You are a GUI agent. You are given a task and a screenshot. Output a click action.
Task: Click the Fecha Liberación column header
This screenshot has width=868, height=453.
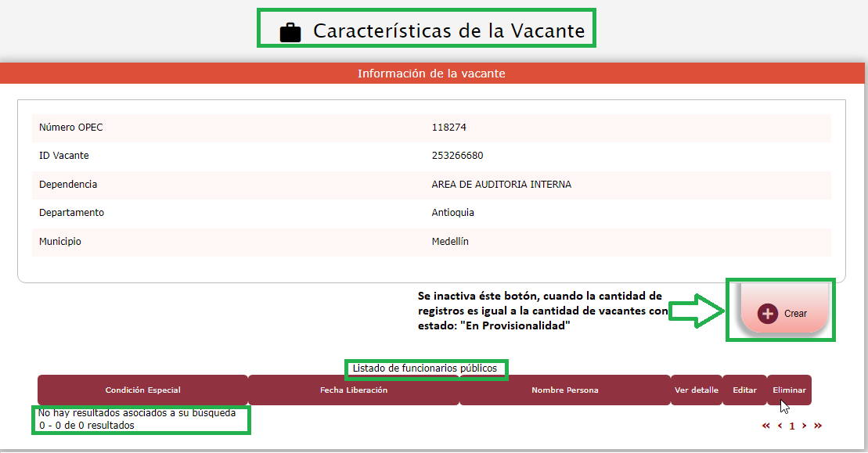tap(353, 390)
